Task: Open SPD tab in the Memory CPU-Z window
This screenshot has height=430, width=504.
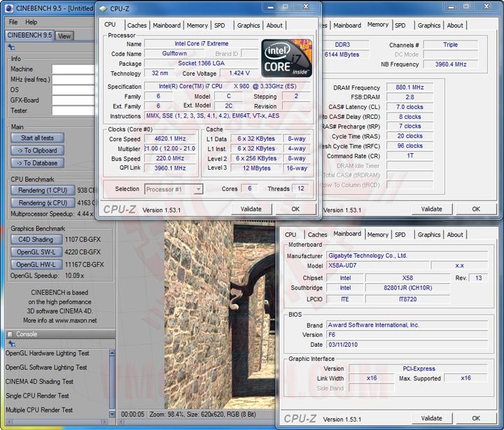Action: pyautogui.click(x=400, y=25)
